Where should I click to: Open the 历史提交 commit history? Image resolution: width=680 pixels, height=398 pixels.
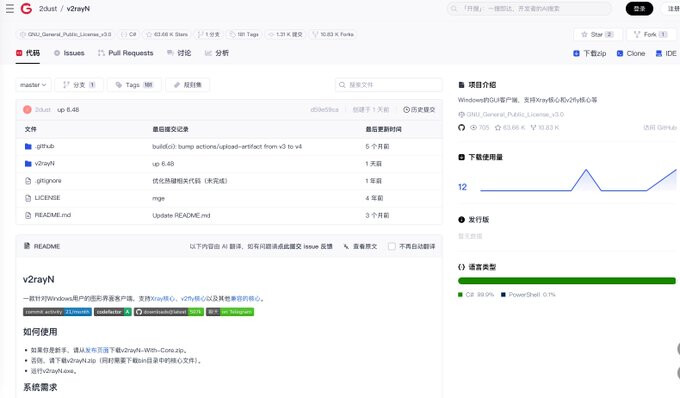pyautogui.click(x=419, y=110)
